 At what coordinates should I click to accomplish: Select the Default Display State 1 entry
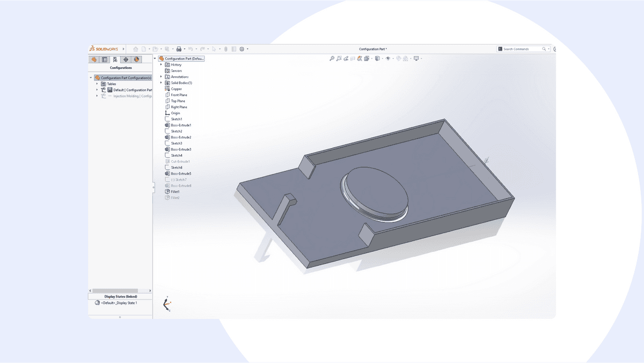(x=116, y=303)
